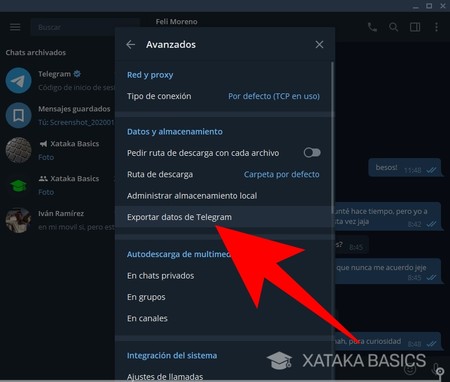
Task: Click Por defecto (TCP en uso) value
Action: tap(274, 96)
